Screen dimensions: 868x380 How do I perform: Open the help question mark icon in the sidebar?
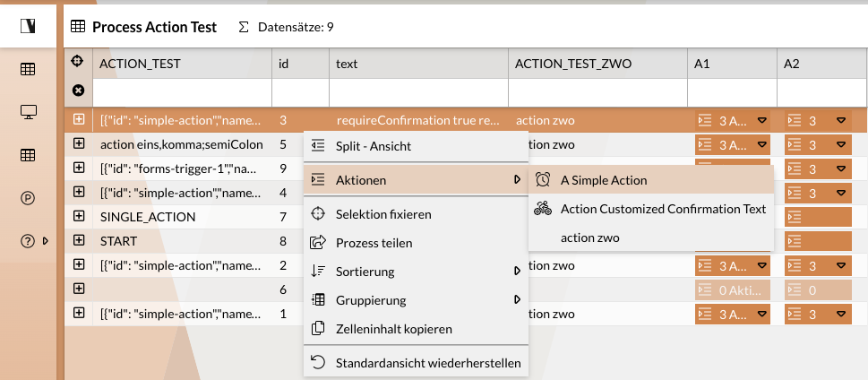(x=28, y=240)
